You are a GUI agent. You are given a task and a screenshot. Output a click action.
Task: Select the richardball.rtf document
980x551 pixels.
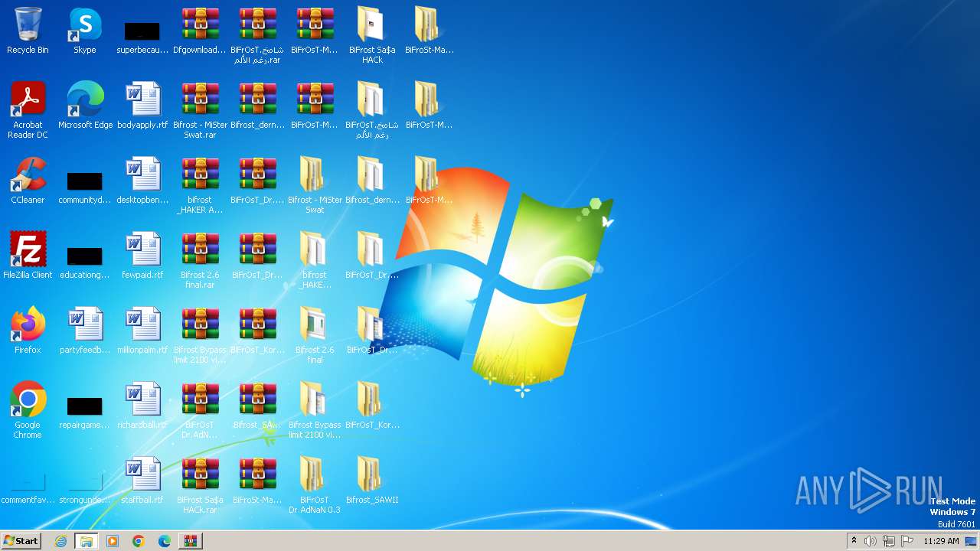pyautogui.click(x=142, y=406)
